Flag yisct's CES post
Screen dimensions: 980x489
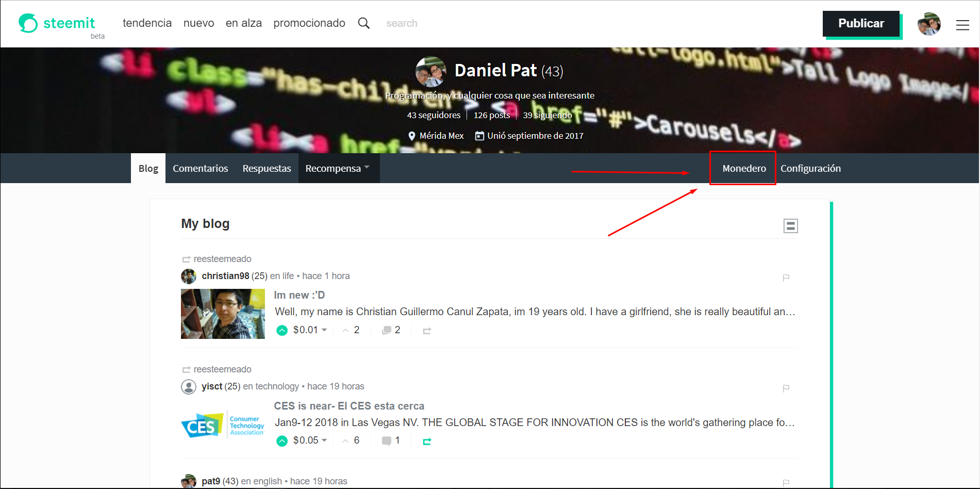786,388
